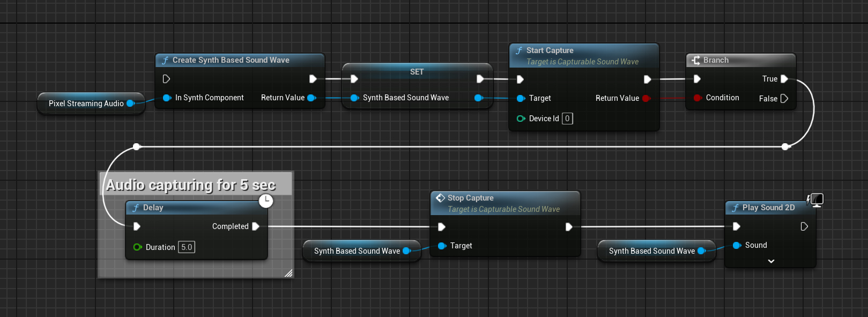This screenshot has width=868, height=317.
Task: Select the Branch node title
Action: (716, 60)
